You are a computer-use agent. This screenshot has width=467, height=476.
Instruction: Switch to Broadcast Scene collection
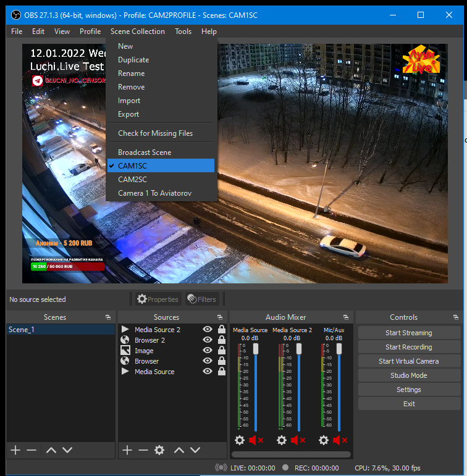[161, 152]
